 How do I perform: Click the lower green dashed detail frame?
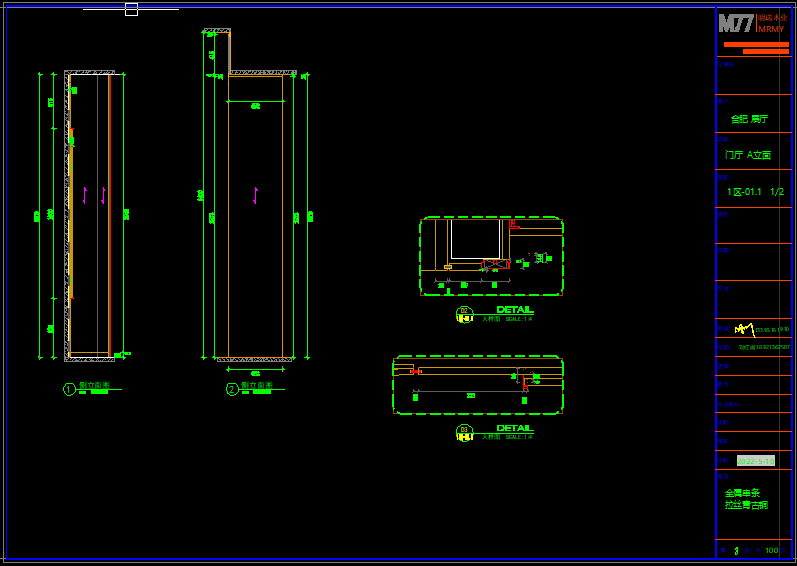(x=477, y=356)
